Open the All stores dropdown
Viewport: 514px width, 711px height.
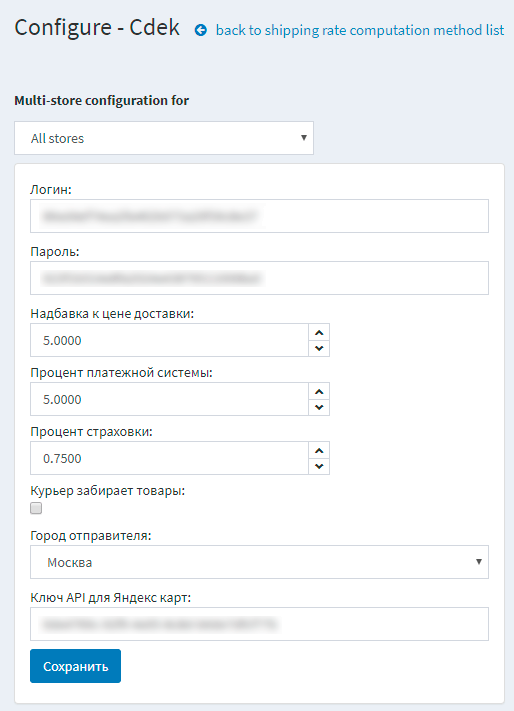(x=164, y=138)
